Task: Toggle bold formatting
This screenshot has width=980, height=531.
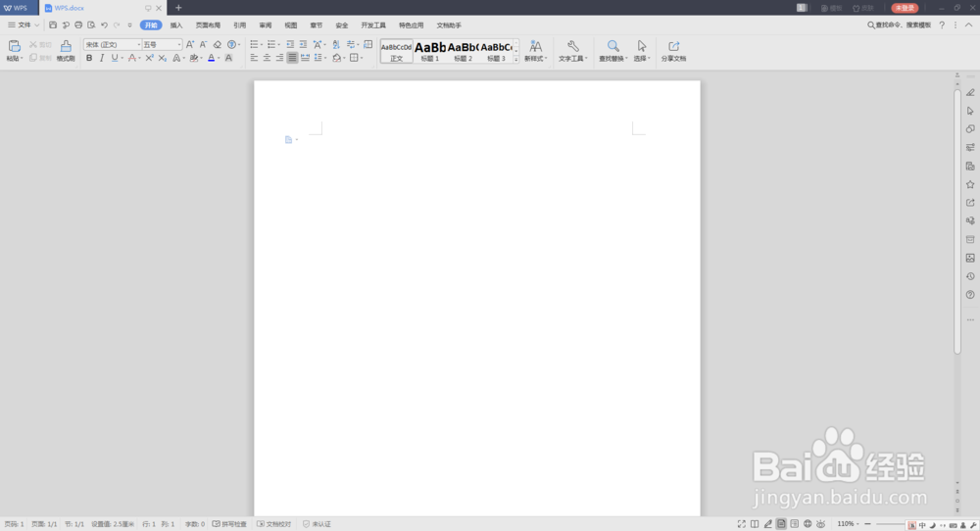Action: (x=89, y=58)
